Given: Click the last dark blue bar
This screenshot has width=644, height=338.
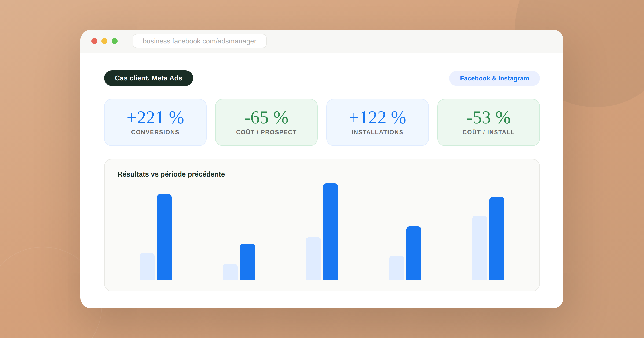Looking at the screenshot, I should point(497,238).
